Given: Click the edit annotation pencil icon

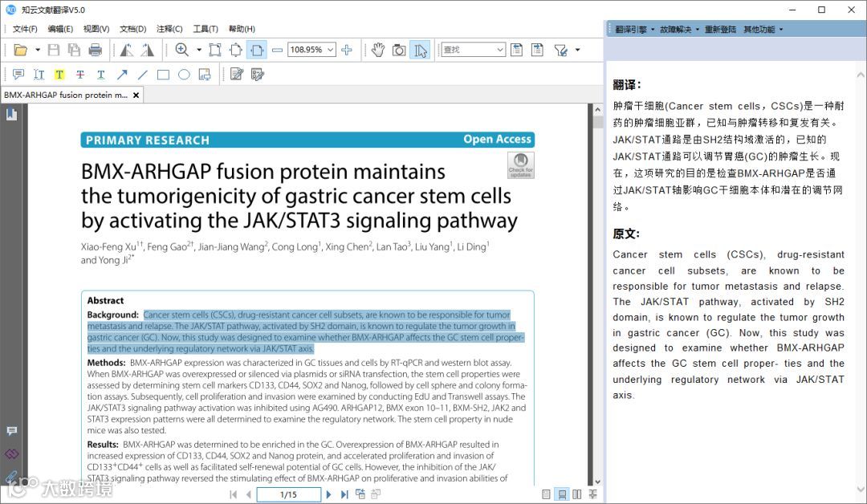Looking at the screenshot, I should click(237, 74).
